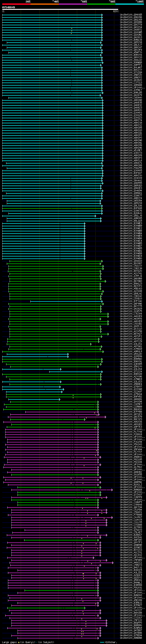Select hit label UniRef100_B9N1X8
Viewport: 146px width, 644px height.
click(x=131, y=40)
